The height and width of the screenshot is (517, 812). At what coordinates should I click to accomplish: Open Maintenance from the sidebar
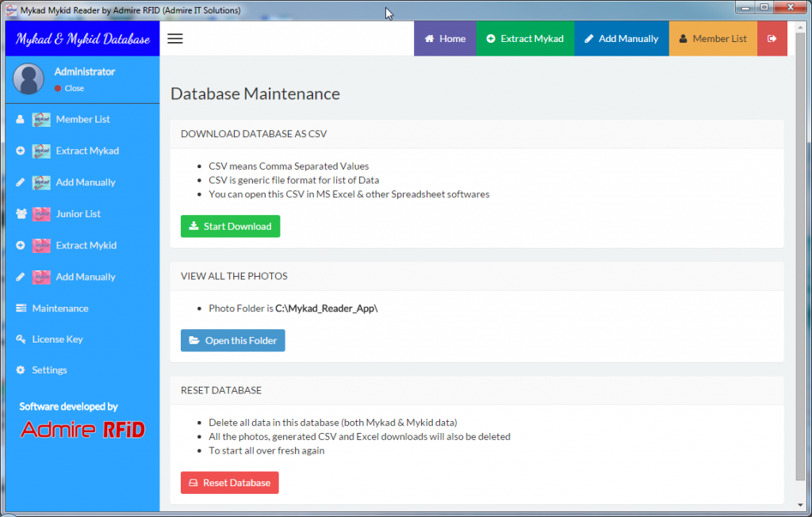click(x=60, y=308)
